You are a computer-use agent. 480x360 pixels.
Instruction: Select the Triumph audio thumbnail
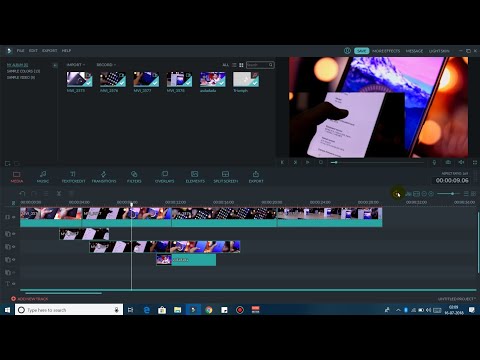click(x=246, y=79)
